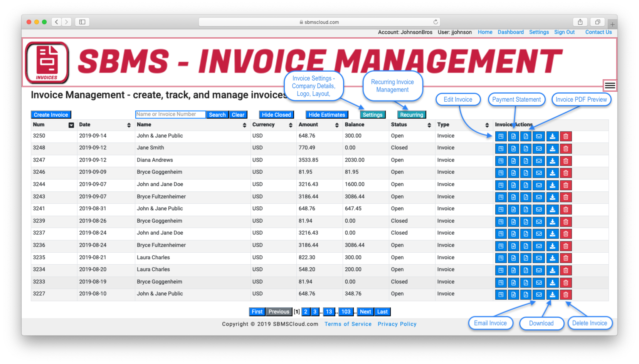Open Contact Us page
Screen dimensions: 639x364
tap(599, 32)
